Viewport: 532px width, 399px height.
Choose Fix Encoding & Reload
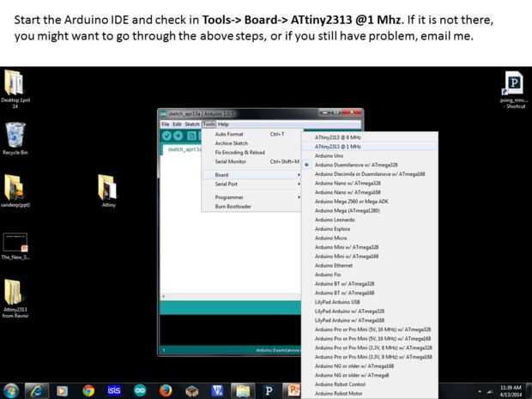251,153
